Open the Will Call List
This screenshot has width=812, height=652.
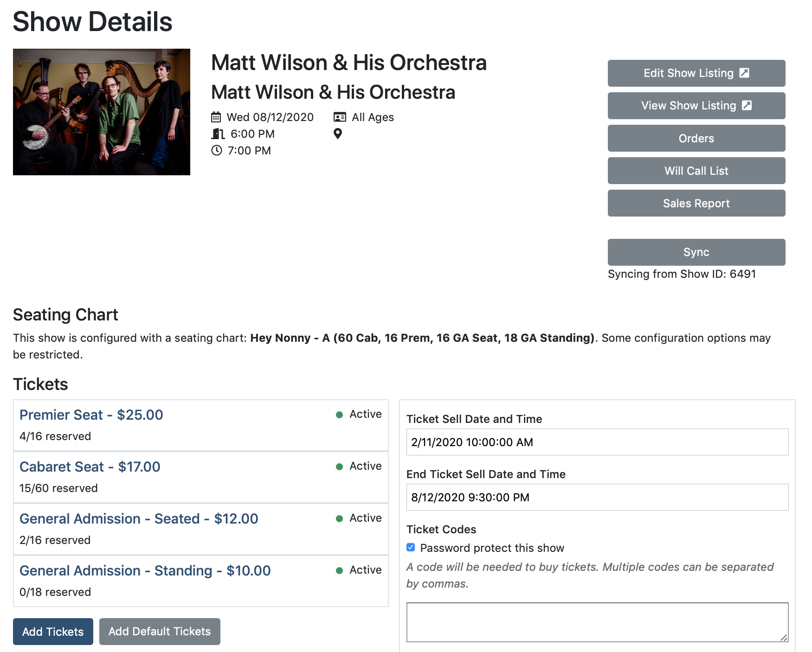(x=696, y=171)
